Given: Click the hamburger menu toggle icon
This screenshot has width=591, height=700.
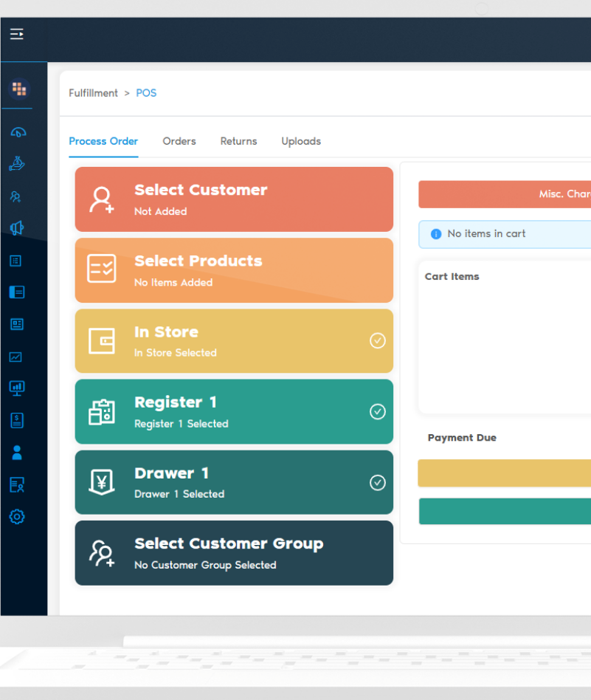Looking at the screenshot, I should point(16,34).
